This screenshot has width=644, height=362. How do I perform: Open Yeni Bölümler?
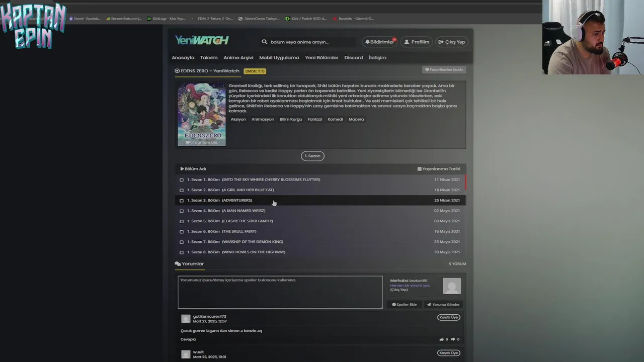(321, 57)
